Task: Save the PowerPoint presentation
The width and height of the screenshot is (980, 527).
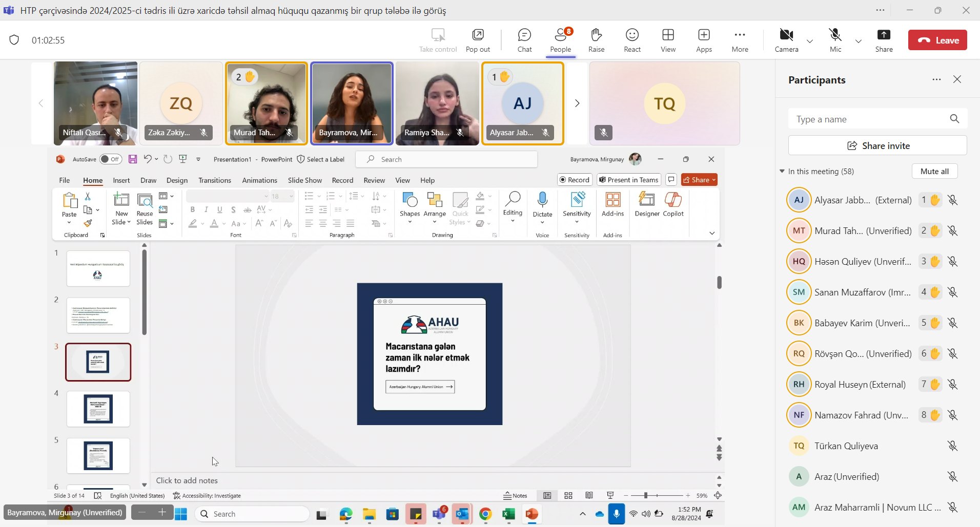Action: [x=133, y=159]
